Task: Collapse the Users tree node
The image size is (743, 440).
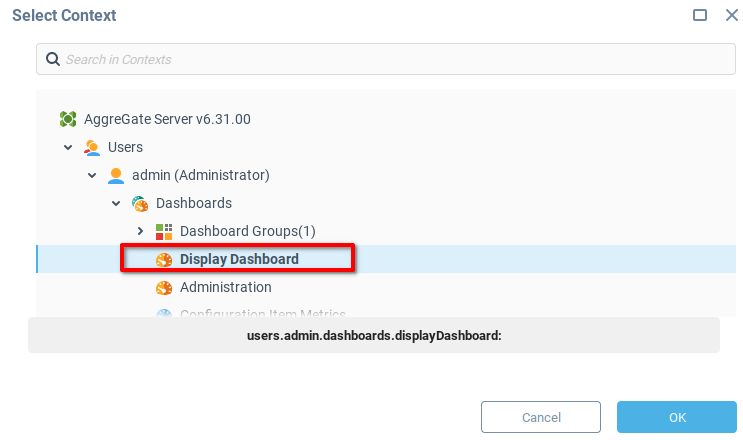Action: coord(68,147)
